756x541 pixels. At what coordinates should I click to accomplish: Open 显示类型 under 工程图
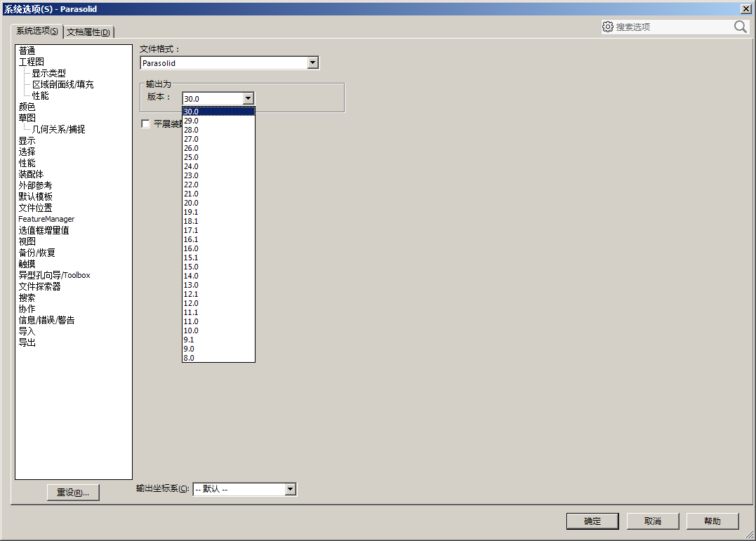48,73
